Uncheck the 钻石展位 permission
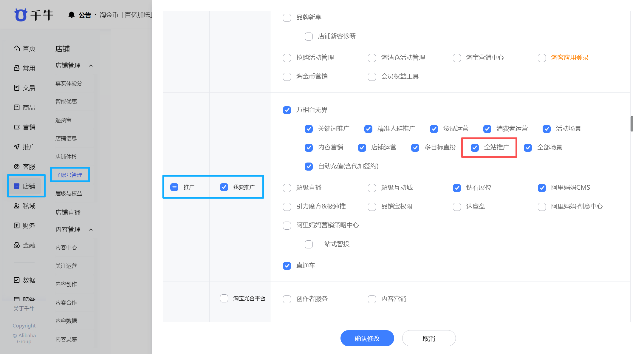The height and width of the screenshot is (354, 644). tap(457, 188)
